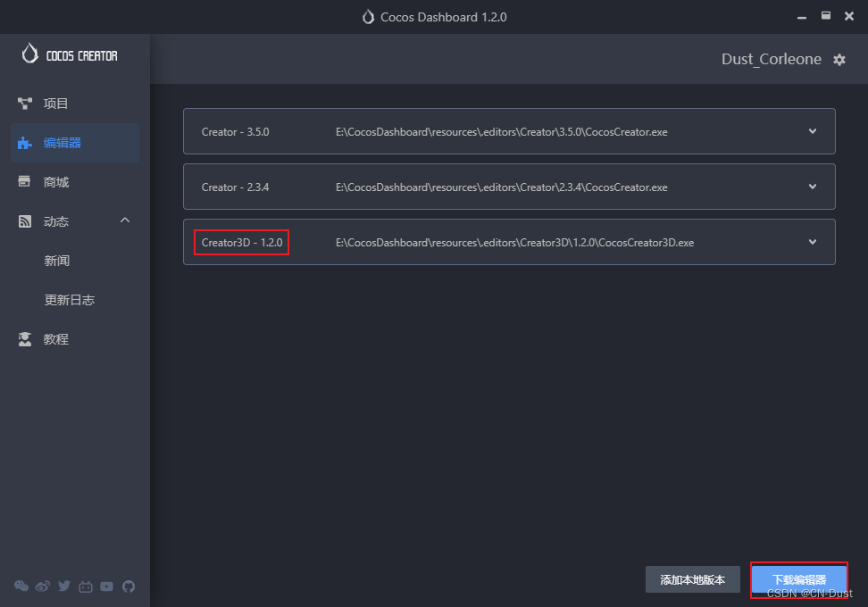
Task: Click 添加本地版本 add local version button
Action: pos(692,579)
